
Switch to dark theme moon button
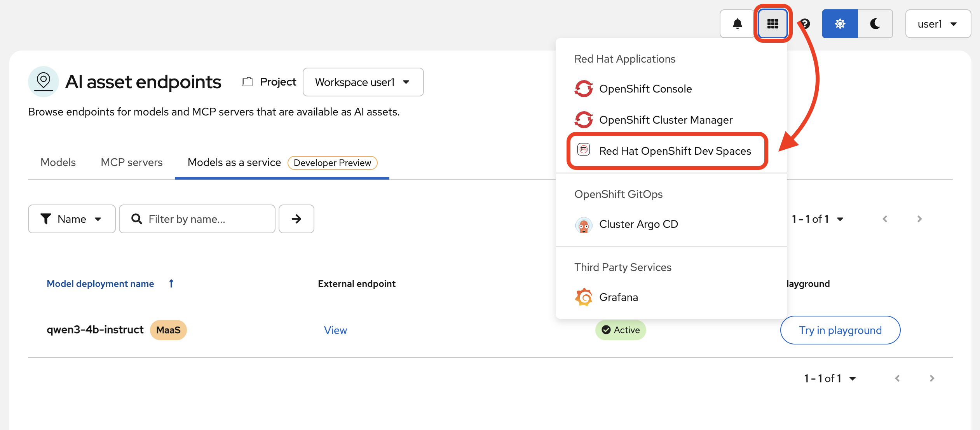[875, 24]
